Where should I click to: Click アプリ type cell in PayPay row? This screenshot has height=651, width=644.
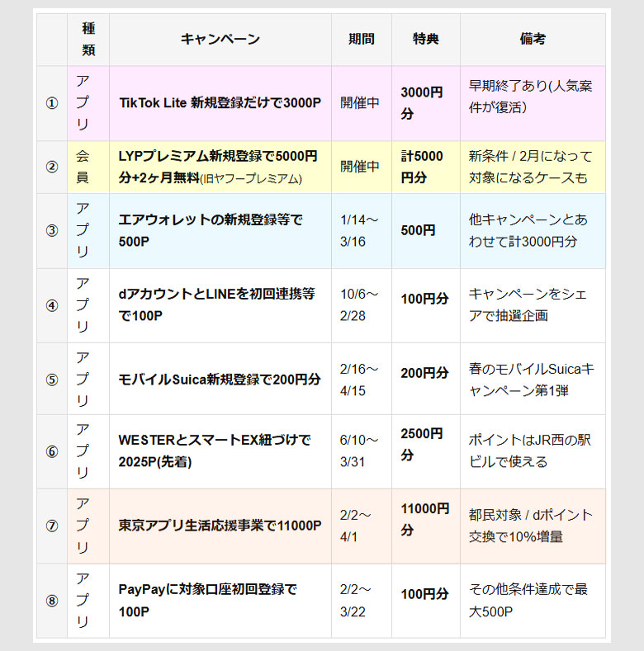coord(88,601)
